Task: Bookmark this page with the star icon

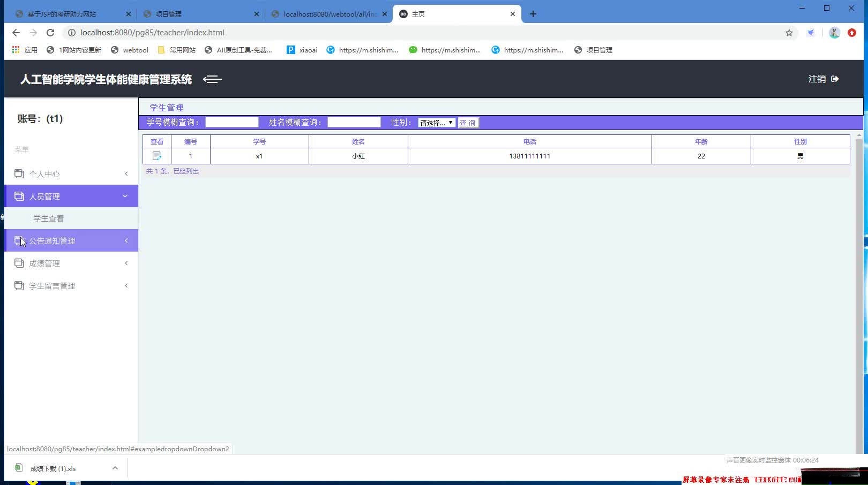Action: (x=789, y=33)
